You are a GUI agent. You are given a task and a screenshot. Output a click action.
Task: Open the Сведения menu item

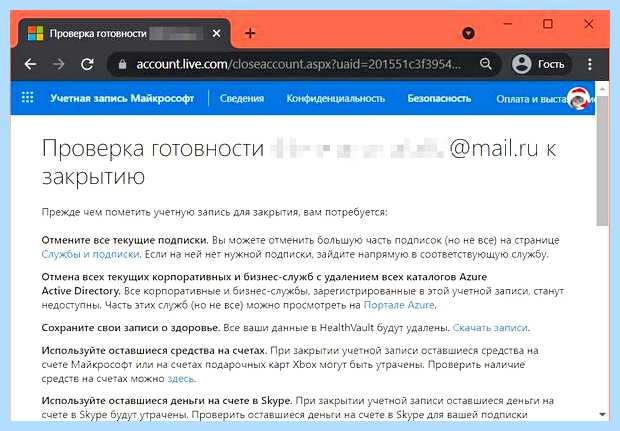click(x=242, y=98)
